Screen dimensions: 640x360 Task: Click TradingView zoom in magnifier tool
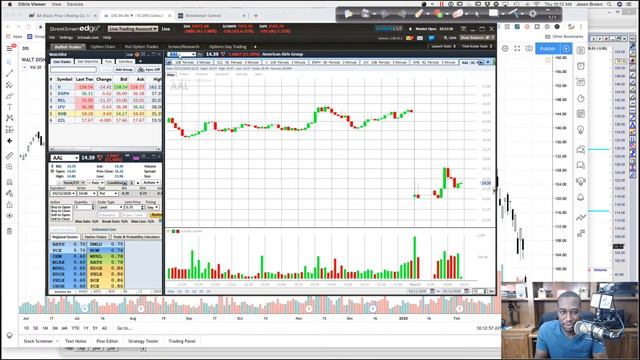pos(9,167)
